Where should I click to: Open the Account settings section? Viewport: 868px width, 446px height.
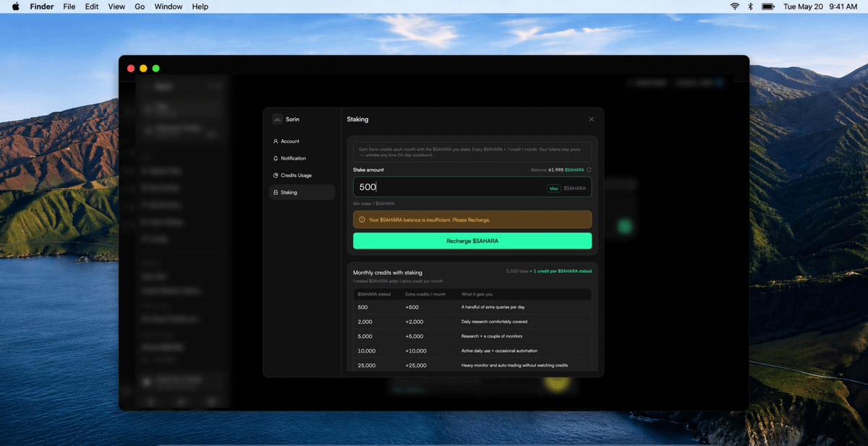pos(302,142)
